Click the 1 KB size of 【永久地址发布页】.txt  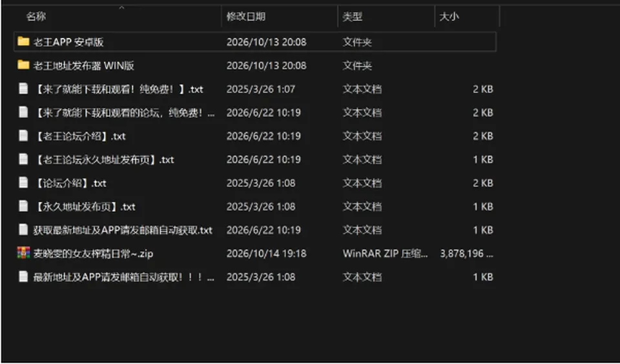[x=483, y=207]
